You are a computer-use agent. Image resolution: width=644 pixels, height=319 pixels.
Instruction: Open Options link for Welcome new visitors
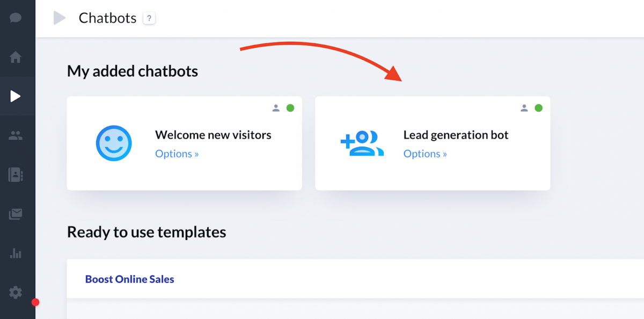coord(177,154)
